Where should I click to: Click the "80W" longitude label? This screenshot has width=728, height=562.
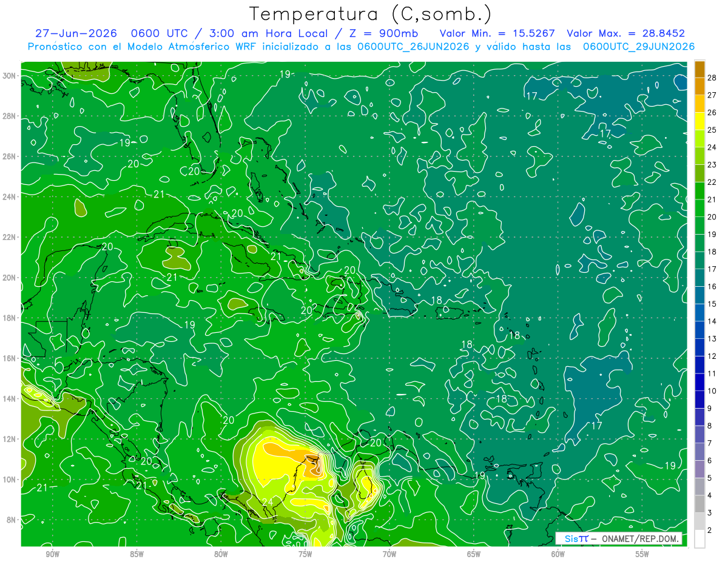point(221,554)
